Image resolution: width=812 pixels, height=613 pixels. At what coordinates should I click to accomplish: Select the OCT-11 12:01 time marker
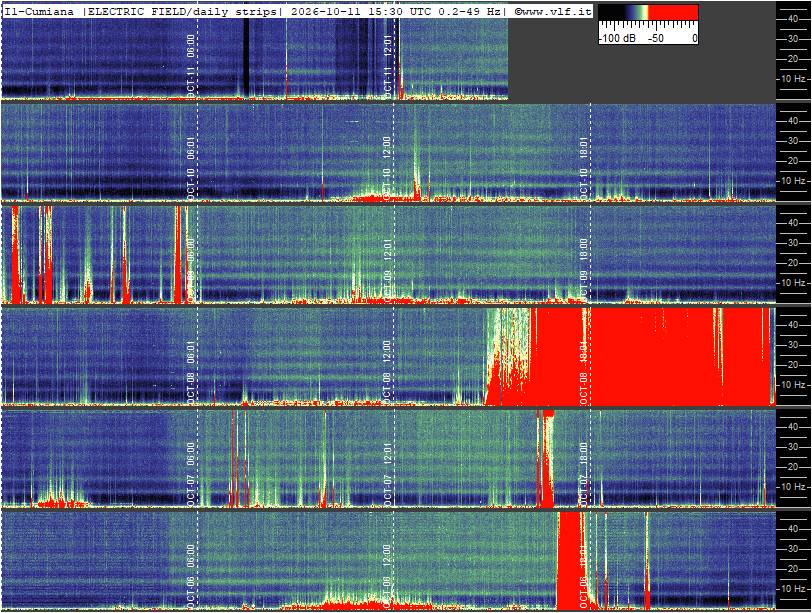387,66
